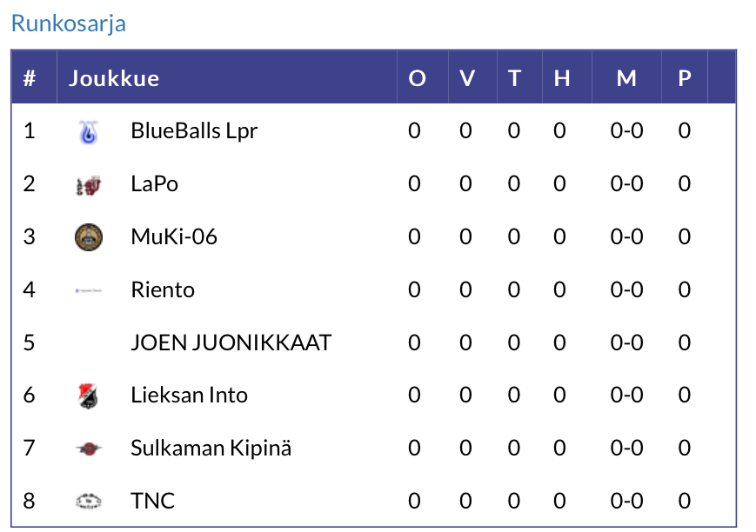Sort by the O column header
The width and height of the screenshot is (756, 532).
click(x=418, y=78)
